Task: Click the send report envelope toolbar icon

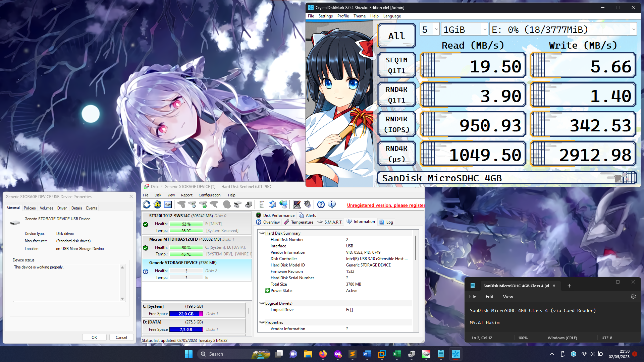Action: click(272, 204)
